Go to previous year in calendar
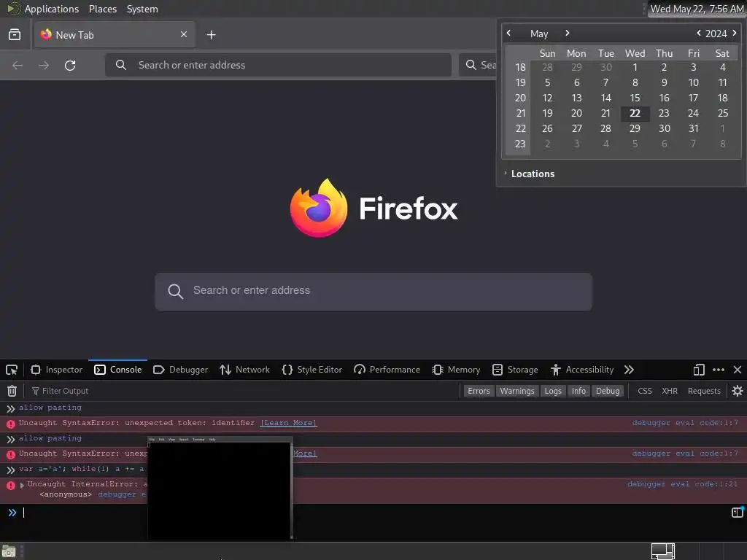This screenshot has width=747, height=560. (698, 34)
